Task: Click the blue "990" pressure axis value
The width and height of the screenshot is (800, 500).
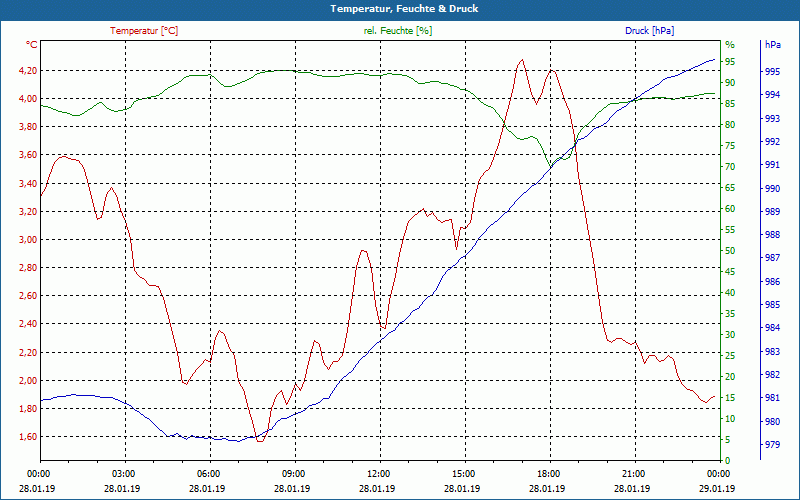Action: point(772,189)
